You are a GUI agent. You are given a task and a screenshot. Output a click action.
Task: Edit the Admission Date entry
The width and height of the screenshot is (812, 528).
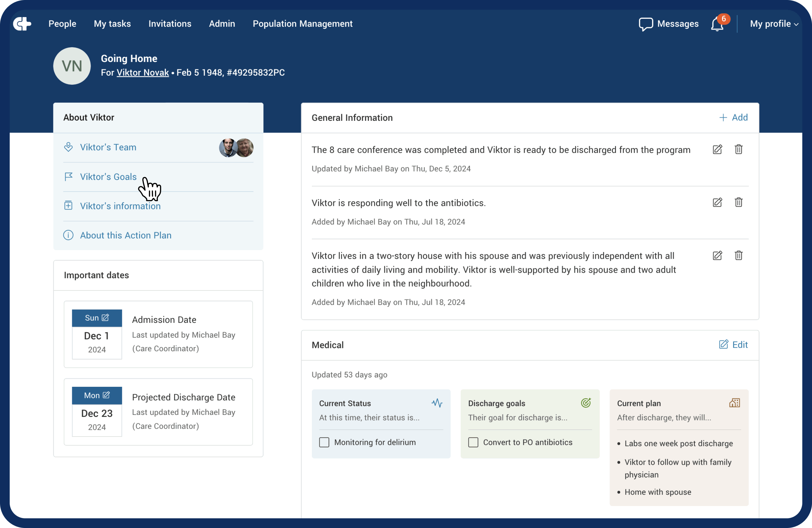(105, 318)
